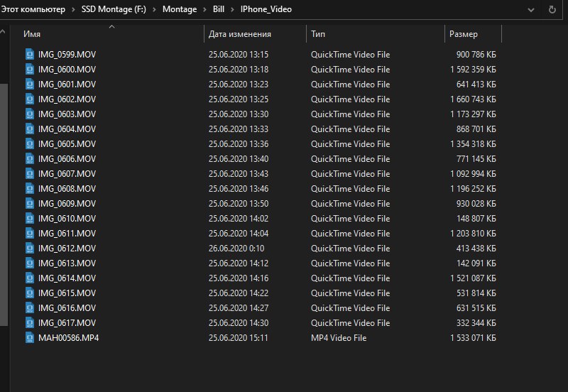568x392 pixels.
Task: Open the address bar history dropdown
Action: [530, 10]
